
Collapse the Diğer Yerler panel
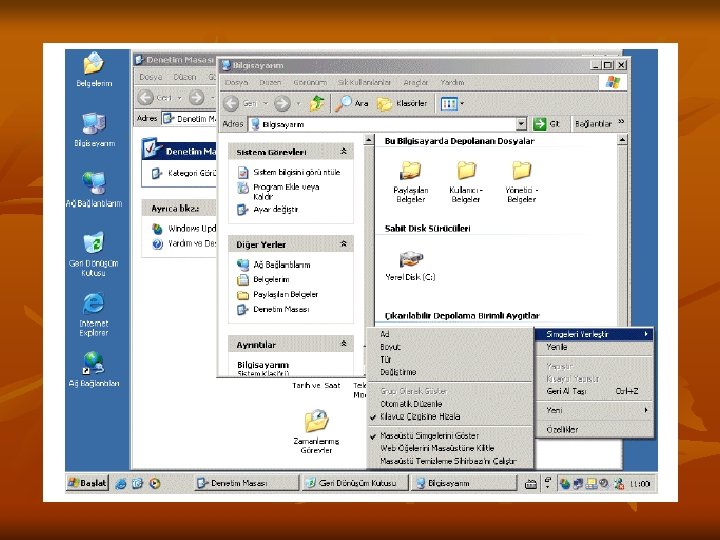tap(343, 244)
